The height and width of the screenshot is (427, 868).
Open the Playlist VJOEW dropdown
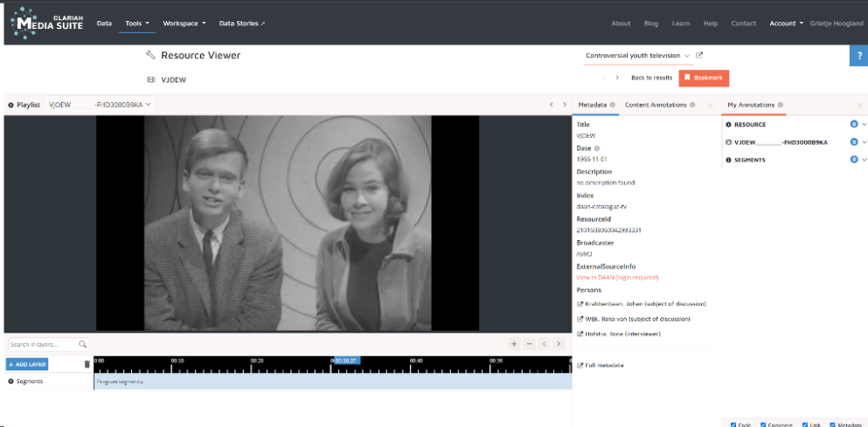[x=100, y=105]
